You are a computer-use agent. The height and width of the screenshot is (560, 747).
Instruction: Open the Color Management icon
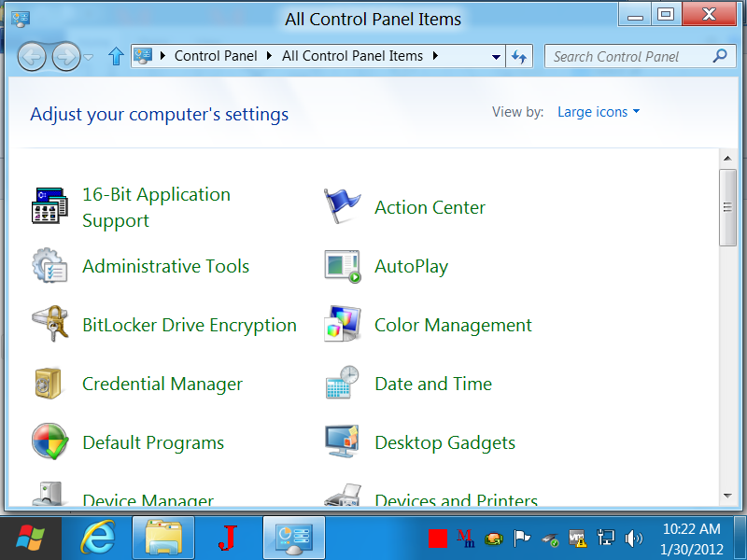[x=342, y=325]
